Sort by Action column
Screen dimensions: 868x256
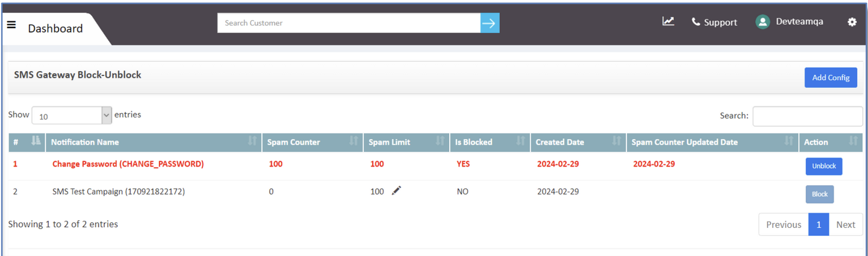pos(853,141)
